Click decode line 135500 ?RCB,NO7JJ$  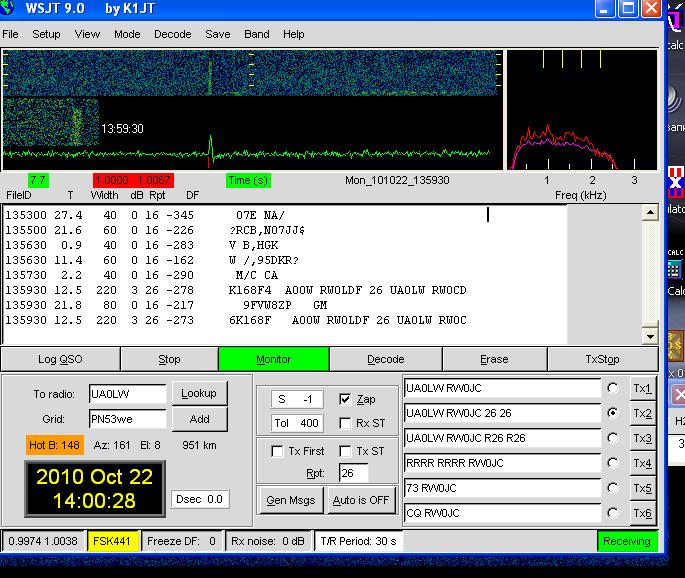point(155,230)
